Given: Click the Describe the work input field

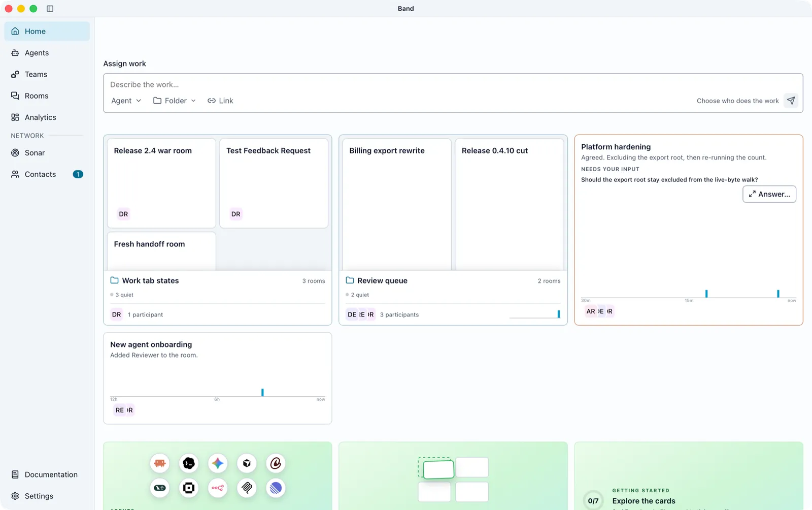Looking at the screenshot, I should pos(453,84).
